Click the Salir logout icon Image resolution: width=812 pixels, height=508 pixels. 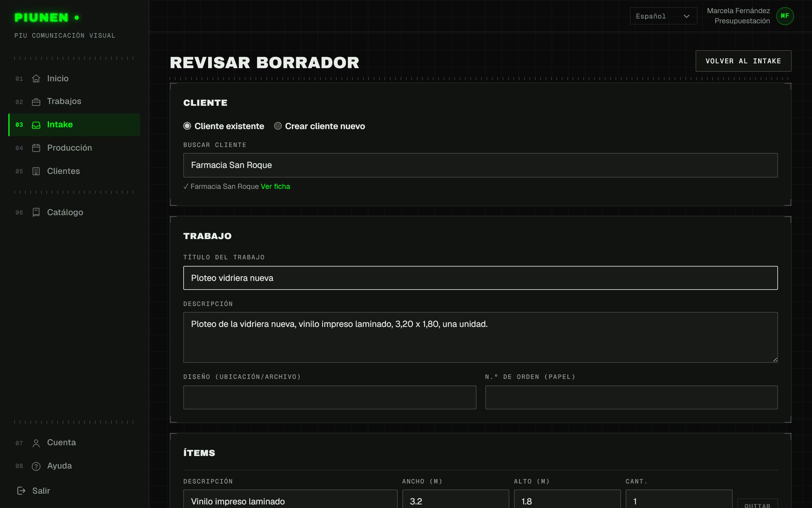pyautogui.click(x=21, y=491)
